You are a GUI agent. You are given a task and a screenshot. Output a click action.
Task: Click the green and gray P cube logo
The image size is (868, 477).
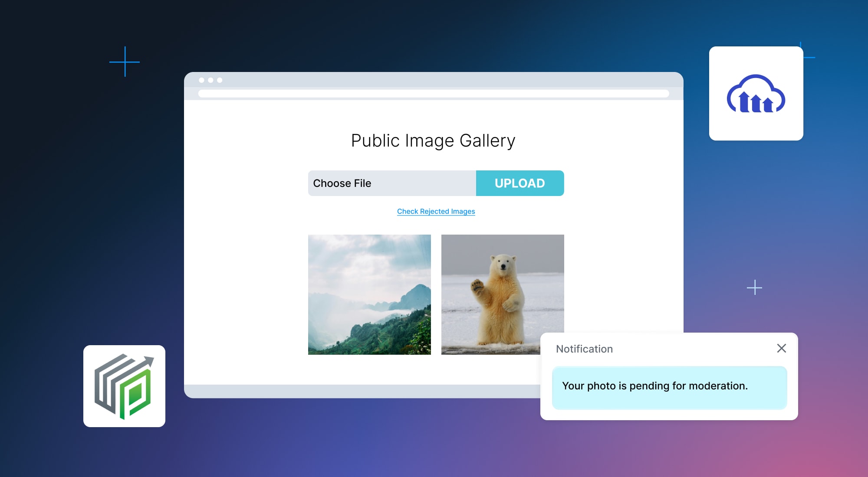(x=124, y=386)
